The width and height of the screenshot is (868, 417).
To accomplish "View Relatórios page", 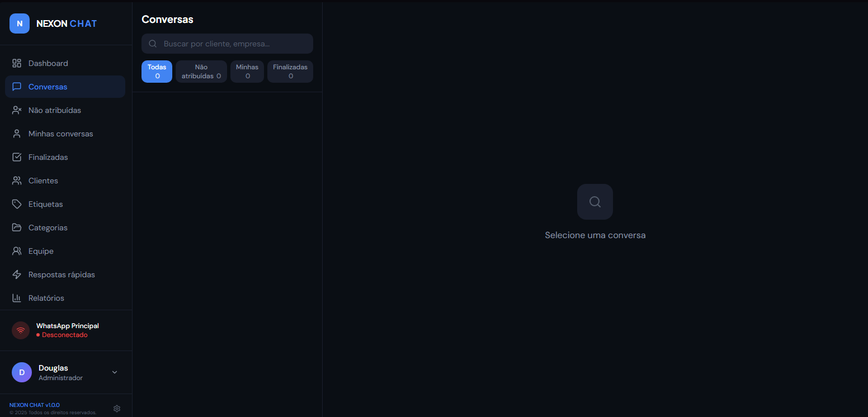I will click(x=65, y=298).
